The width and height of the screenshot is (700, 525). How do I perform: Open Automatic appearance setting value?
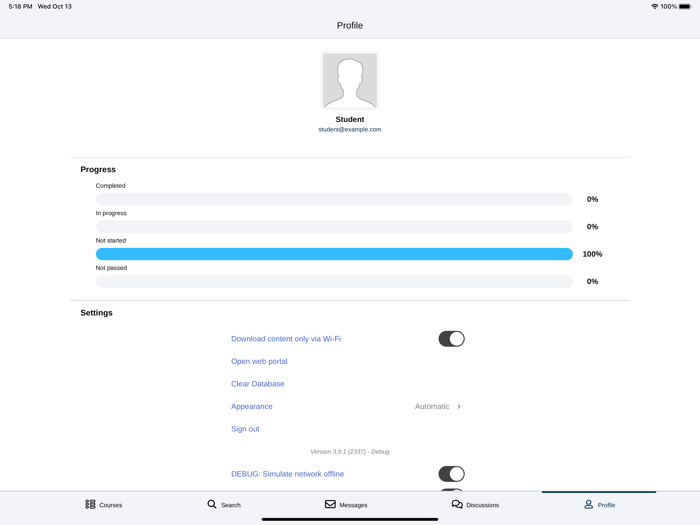[x=432, y=407]
